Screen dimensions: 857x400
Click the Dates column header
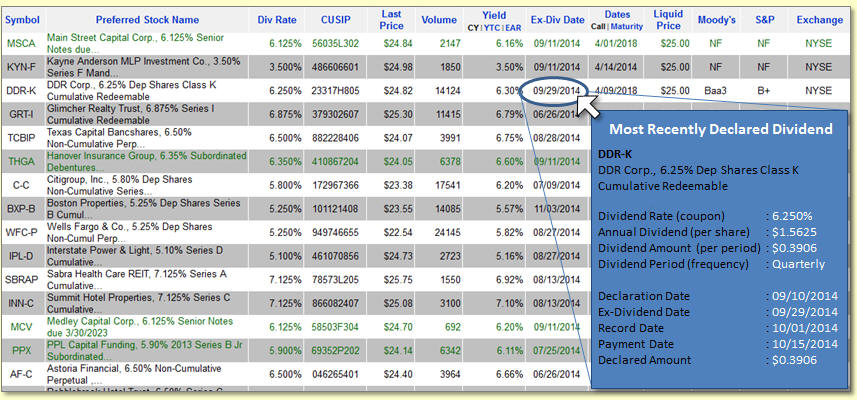(x=618, y=15)
